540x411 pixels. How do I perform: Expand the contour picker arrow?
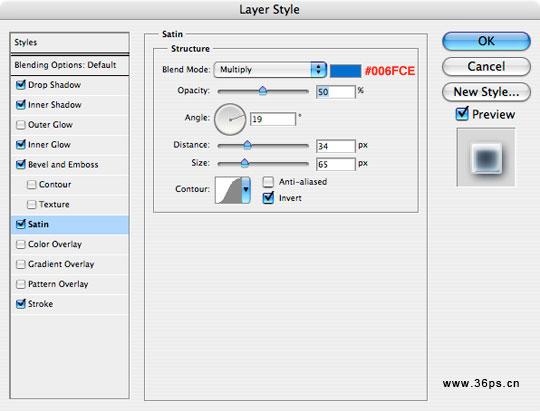[246, 190]
